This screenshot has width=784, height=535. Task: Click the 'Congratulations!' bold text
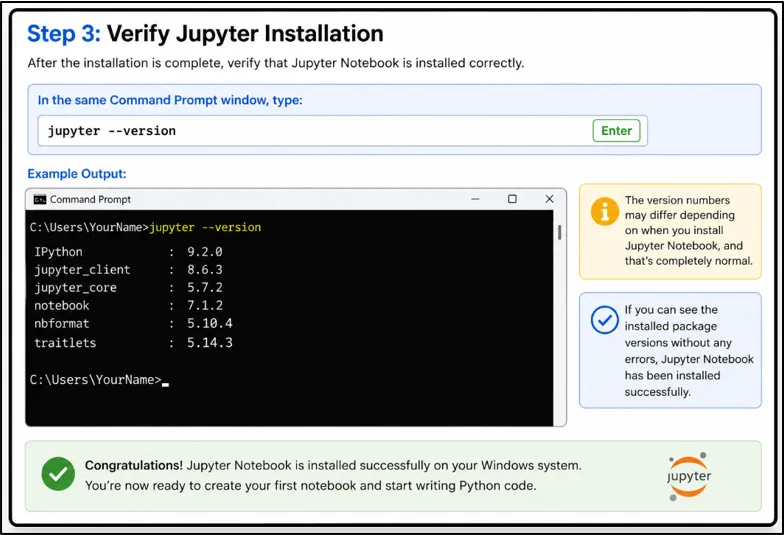tap(134, 466)
